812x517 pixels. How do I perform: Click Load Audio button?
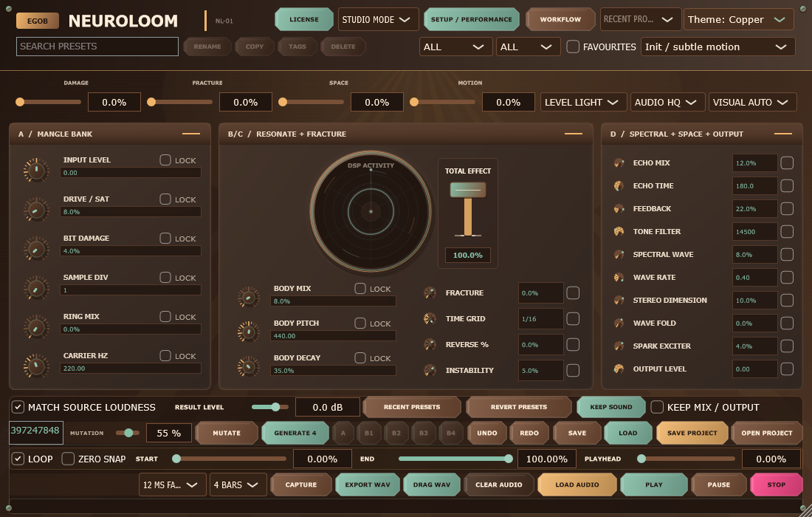tap(577, 485)
